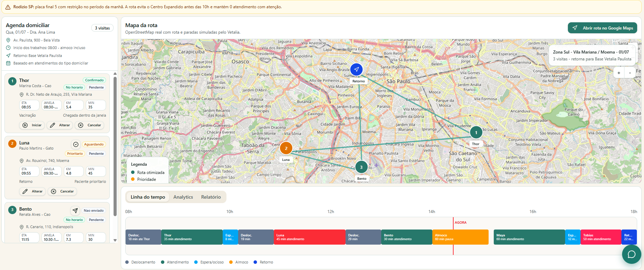Click Bento's JANELA 10:30 field
This screenshot has height=270, width=644.
coord(51,237)
